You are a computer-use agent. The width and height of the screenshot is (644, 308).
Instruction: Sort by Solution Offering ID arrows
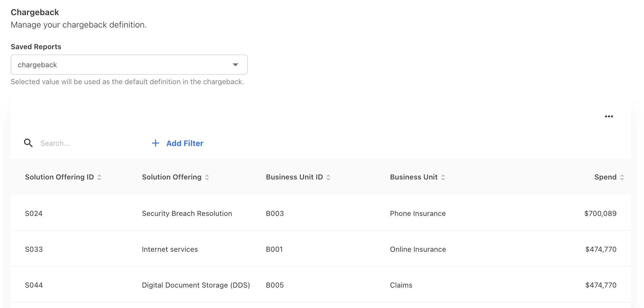pos(99,177)
